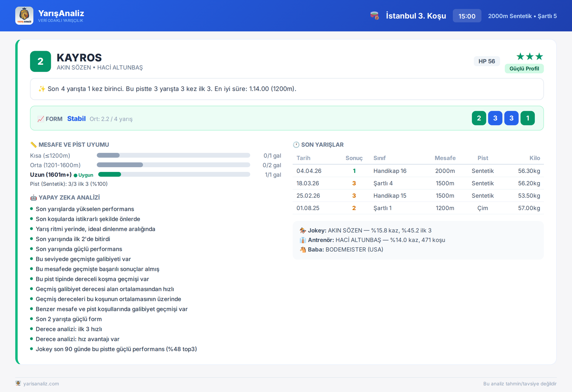Click 'Son 2 yarışta güçlü form' bullet
Viewport: 572px width, 392px height.
tap(69, 319)
